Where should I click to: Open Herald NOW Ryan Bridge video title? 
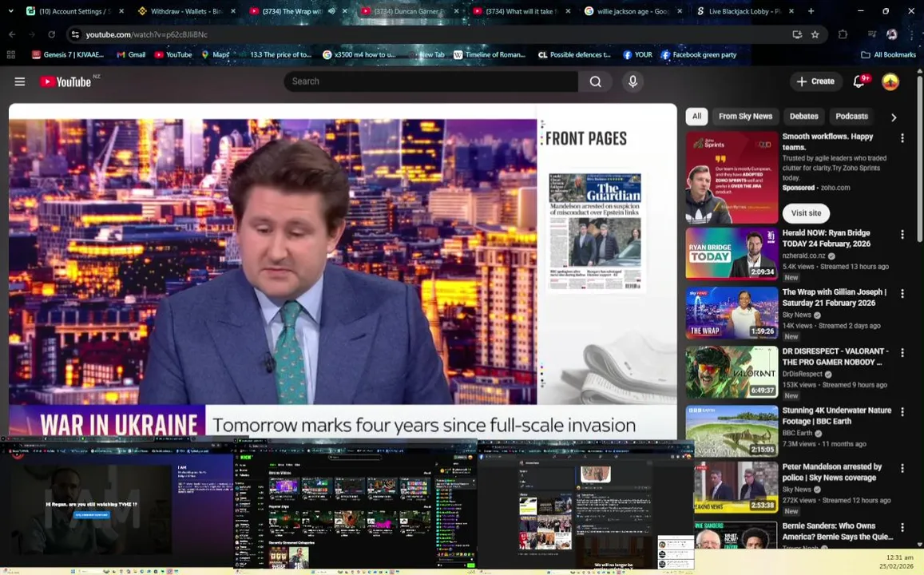tap(827, 239)
